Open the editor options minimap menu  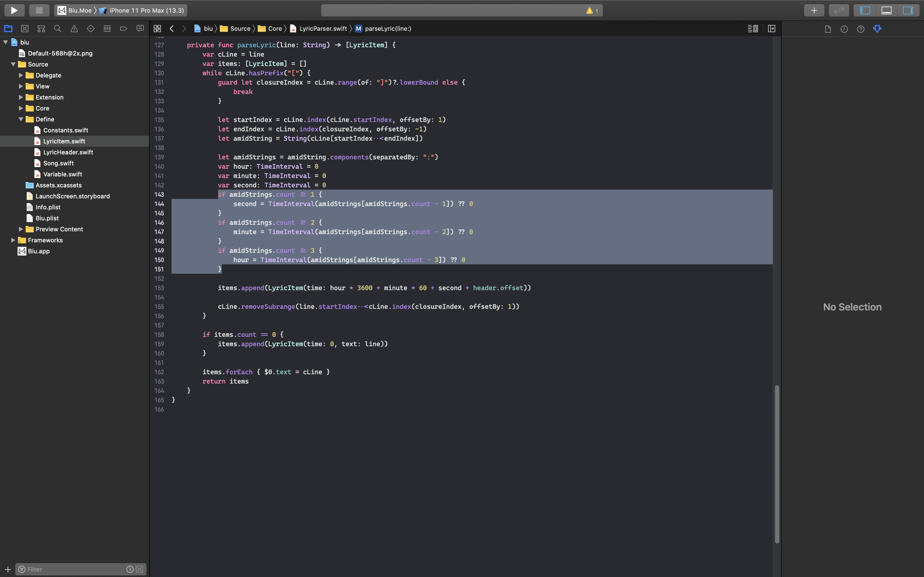point(752,29)
